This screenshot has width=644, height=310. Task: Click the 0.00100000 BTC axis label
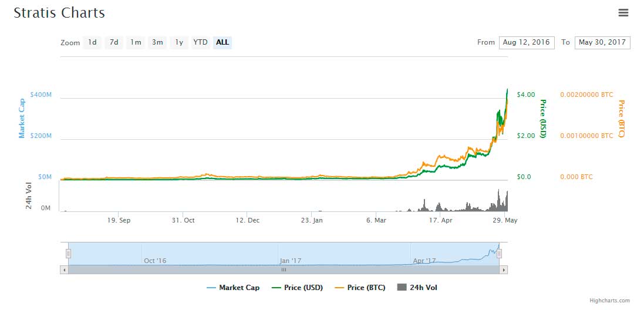point(586,136)
